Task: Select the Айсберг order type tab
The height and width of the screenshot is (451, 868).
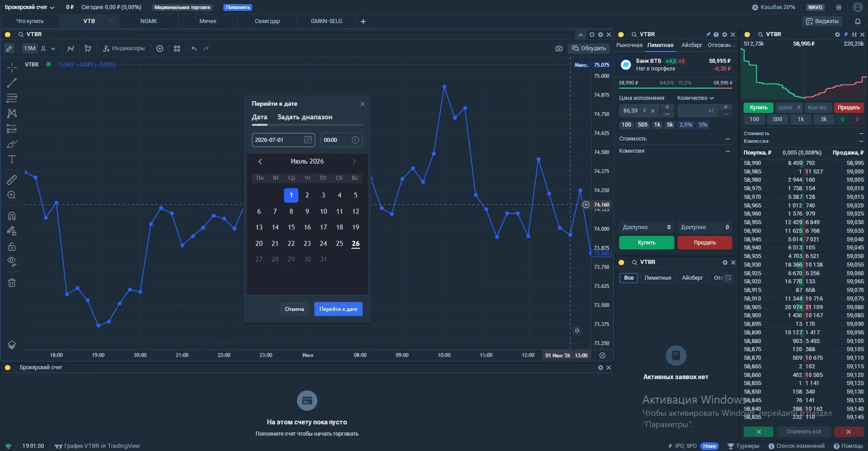Action: tap(692, 45)
